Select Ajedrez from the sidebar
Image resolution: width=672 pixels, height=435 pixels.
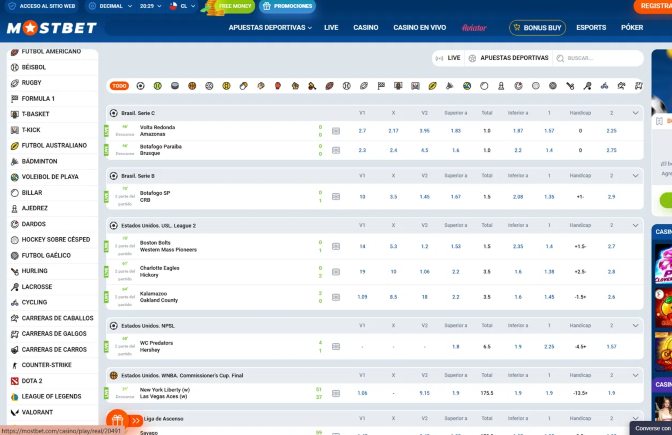pyautogui.click(x=52, y=208)
